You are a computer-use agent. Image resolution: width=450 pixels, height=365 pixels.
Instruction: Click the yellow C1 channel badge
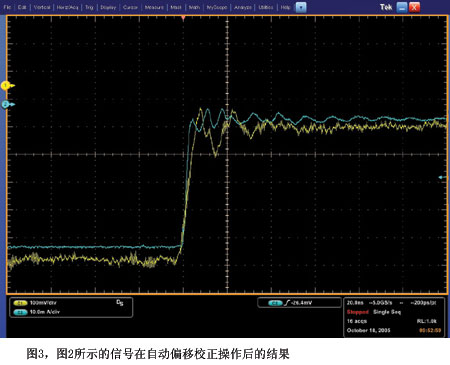coord(20,303)
